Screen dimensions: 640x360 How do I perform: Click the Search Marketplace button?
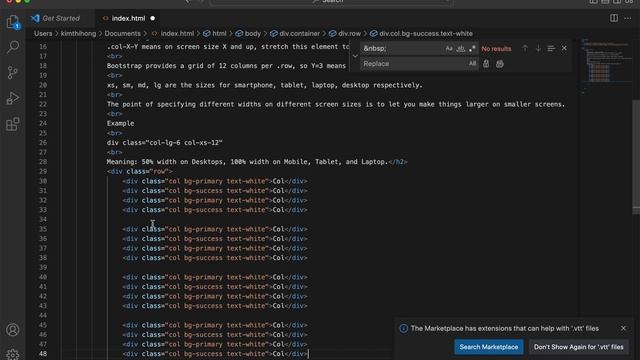[x=489, y=347]
